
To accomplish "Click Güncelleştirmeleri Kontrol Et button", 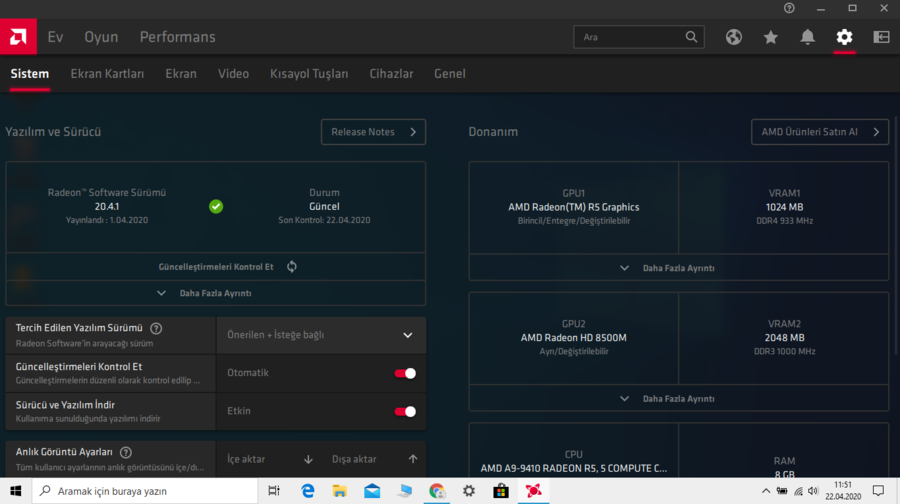I will click(x=216, y=267).
